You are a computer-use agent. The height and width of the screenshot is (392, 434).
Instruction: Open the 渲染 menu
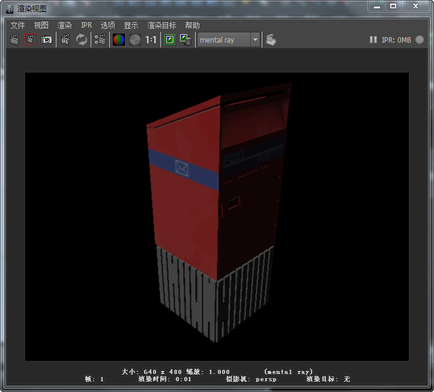coord(64,25)
